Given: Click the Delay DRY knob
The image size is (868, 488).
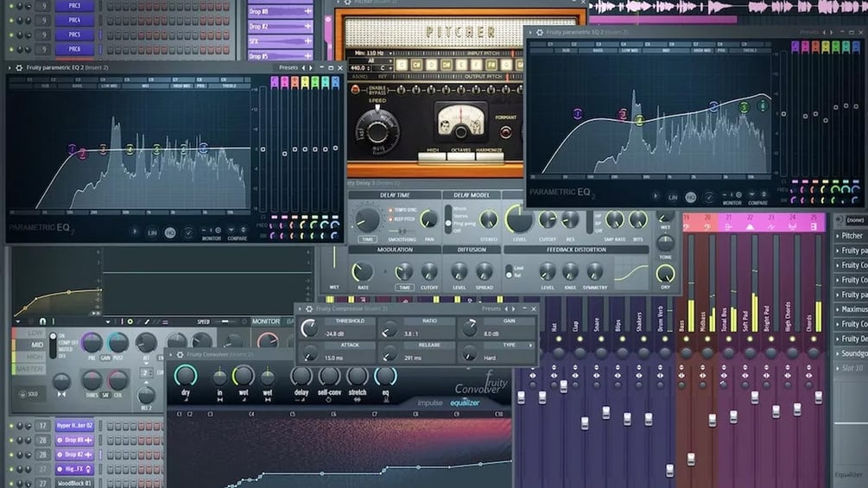Looking at the screenshot, I should click(x=665, y=273).
